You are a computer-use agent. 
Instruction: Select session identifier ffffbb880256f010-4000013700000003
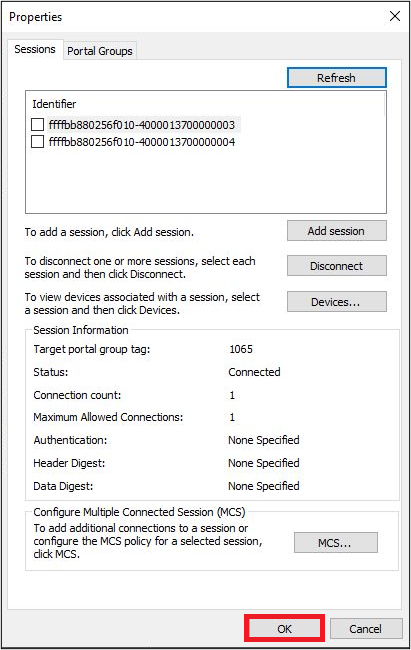(142, 125)
